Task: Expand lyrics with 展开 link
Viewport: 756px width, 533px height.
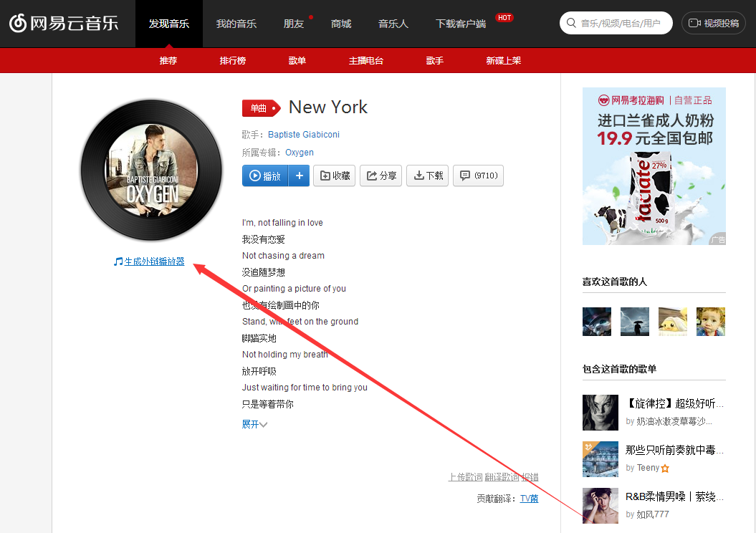Action: tap(254, 424)
